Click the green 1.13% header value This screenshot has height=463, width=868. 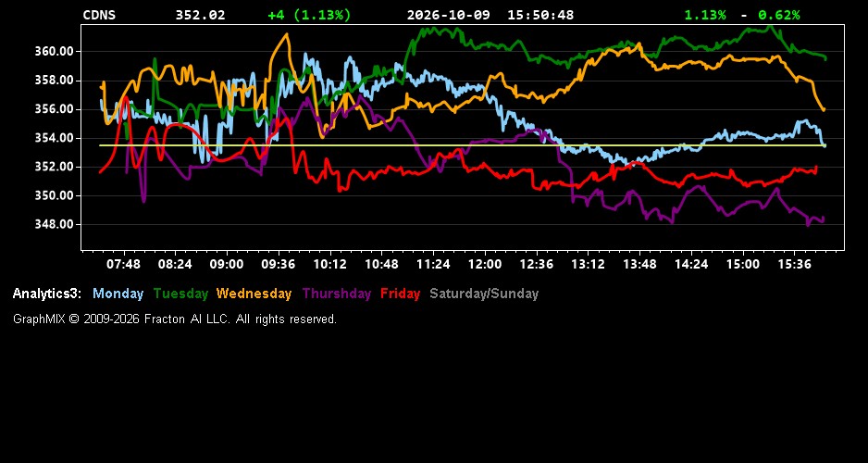click(x=705, y=16)
